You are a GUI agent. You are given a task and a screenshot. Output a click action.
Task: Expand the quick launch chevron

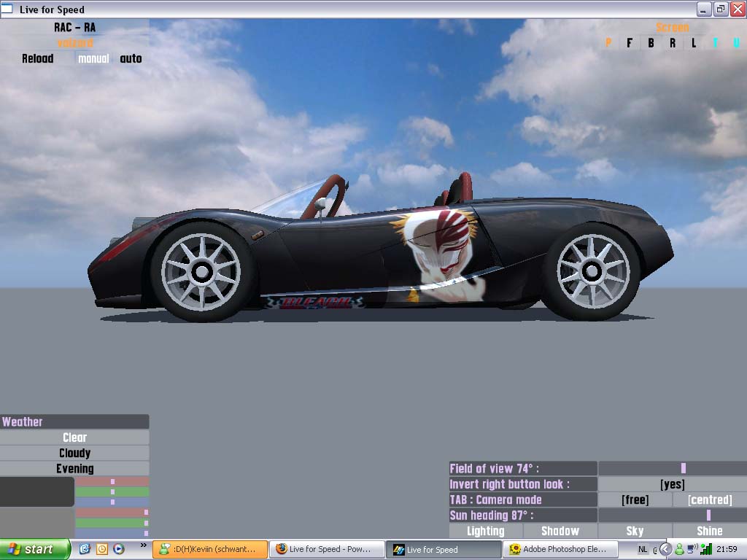[144, 545]
